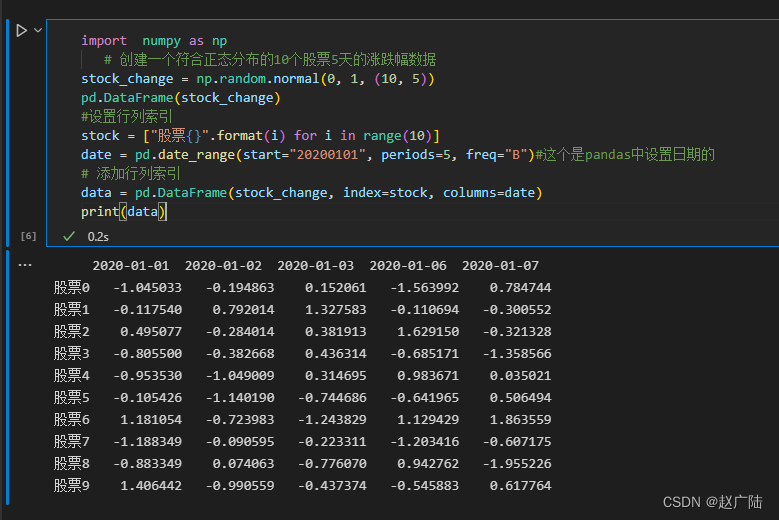Click value 0.617764 in output

tap(521, 485)
